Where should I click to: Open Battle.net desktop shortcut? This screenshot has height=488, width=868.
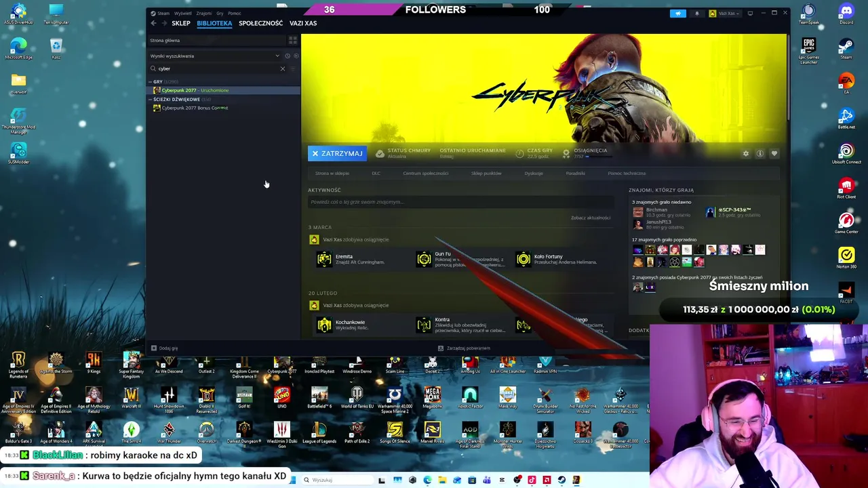click(846, 119)
